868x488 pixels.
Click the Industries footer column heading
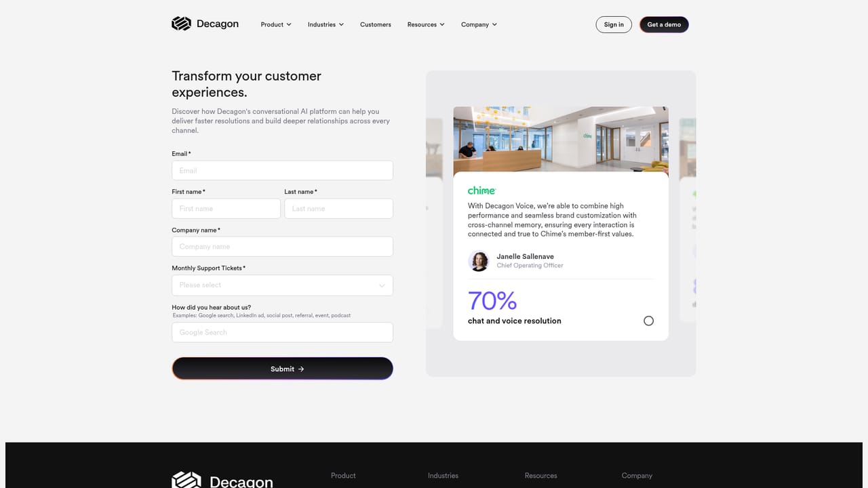[443, 476]
